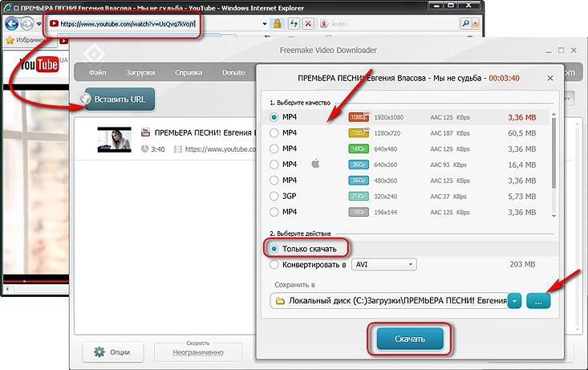Click Internet Explorer forward arrow button
The height and width of the screenshot is (370, 588).
tap(26, 24)
